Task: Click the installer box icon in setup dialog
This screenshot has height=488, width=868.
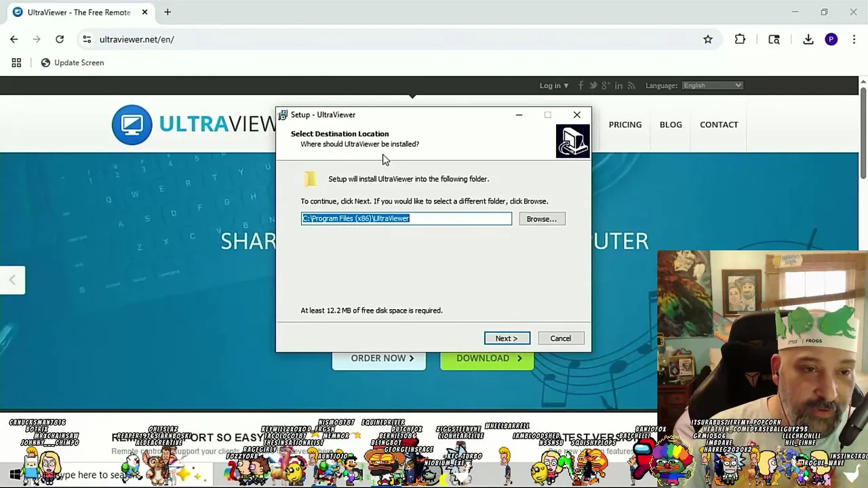Action: click(573, 141)
